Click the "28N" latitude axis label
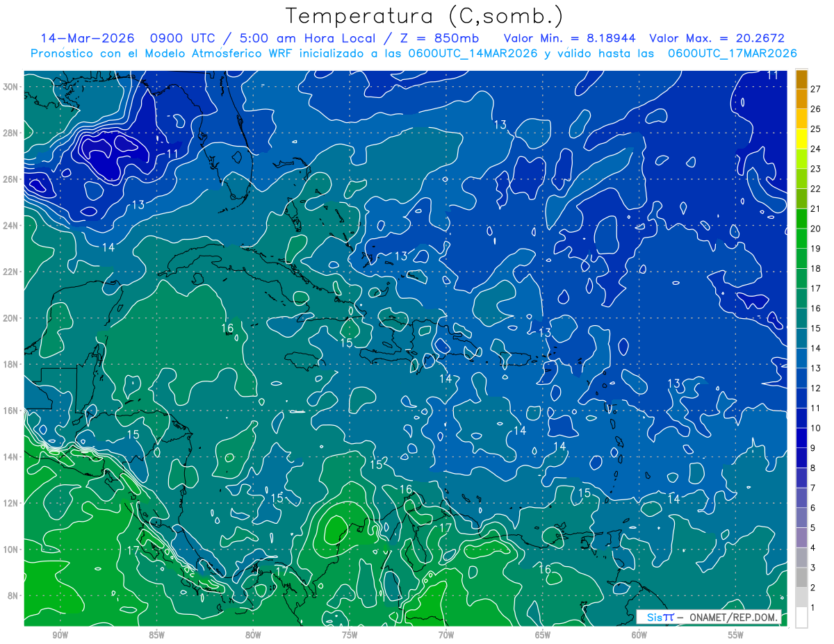 click(10, 133)
